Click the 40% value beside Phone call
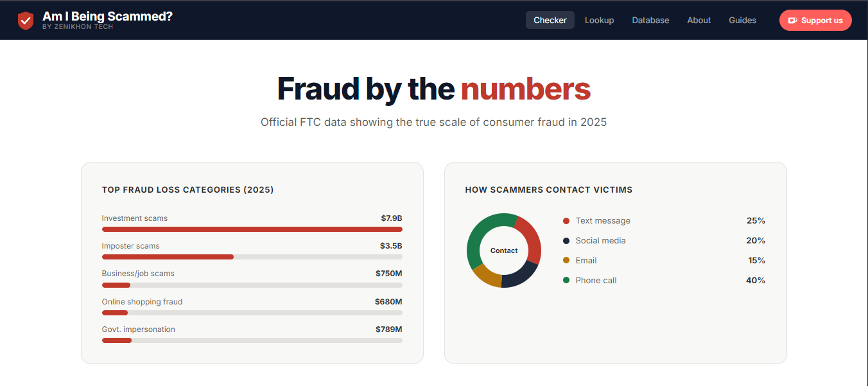868x386 pixels. pos(756,280)
